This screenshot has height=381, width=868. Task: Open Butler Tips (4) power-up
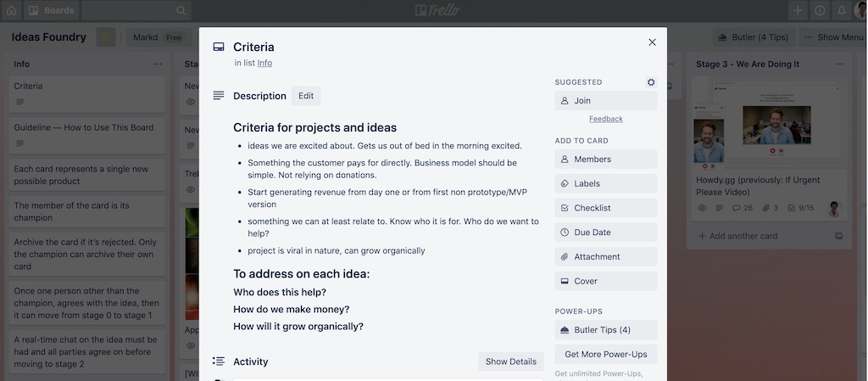click(x=605, y=329)
